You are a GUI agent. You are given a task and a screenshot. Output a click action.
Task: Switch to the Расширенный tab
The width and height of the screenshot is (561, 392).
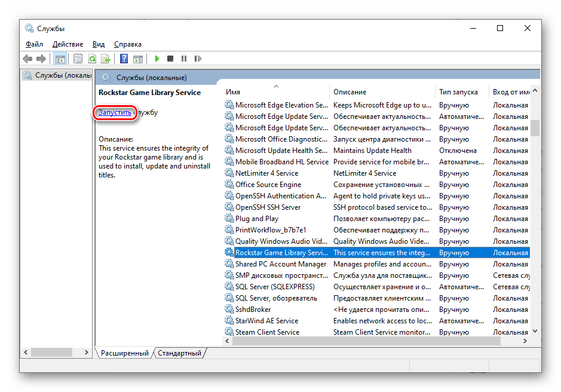pos(124,353)
